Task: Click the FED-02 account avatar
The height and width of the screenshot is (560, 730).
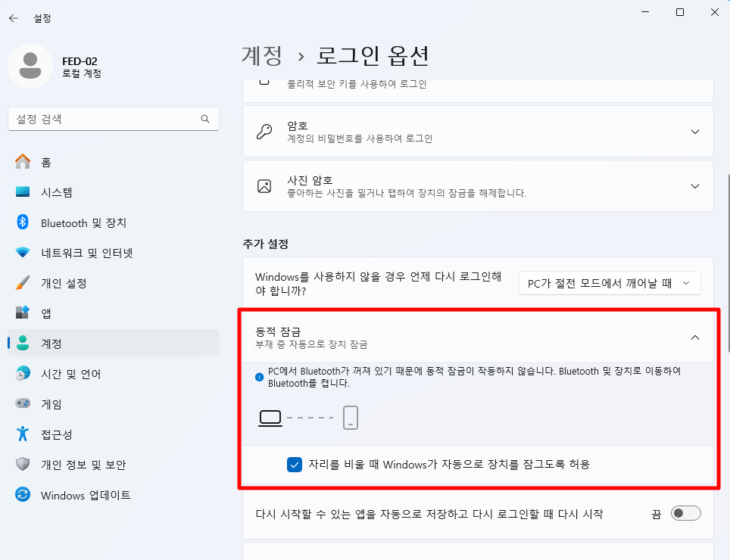Action: point(30,66)
